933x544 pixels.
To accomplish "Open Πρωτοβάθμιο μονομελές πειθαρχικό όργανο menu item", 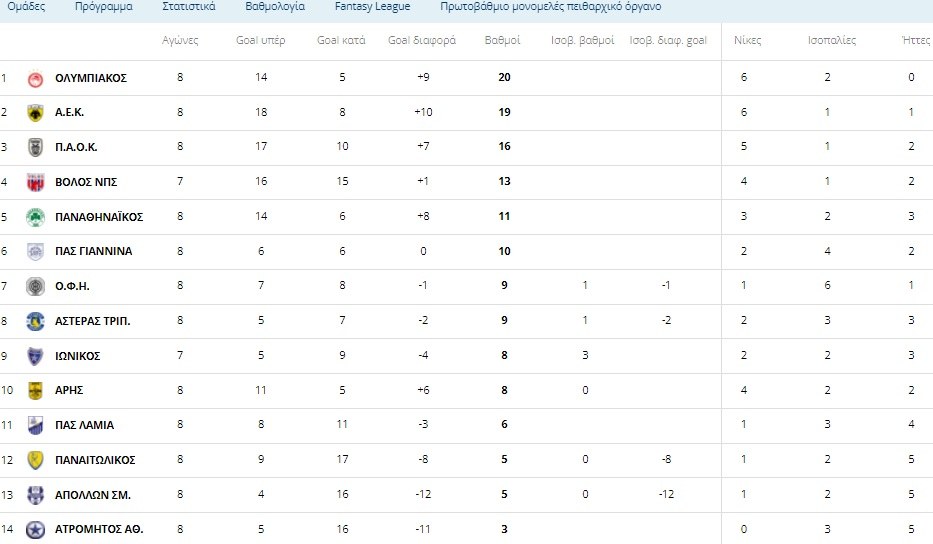I will [550, 7].
